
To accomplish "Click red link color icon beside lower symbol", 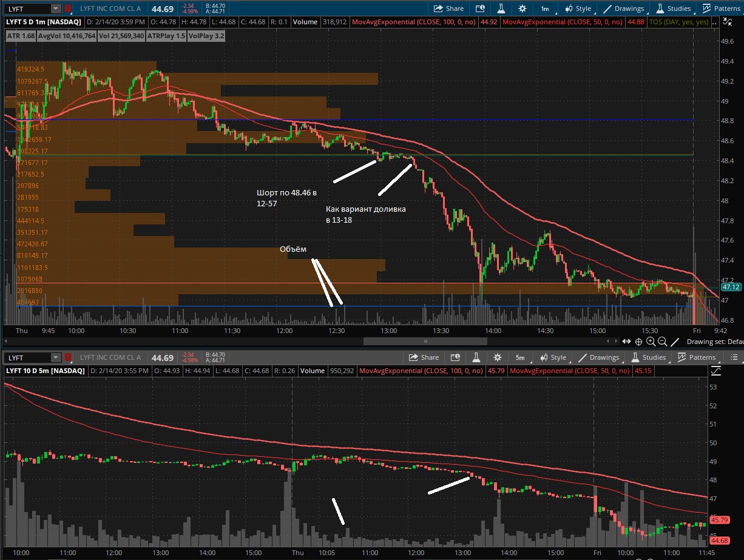I will tap(68, 357).
